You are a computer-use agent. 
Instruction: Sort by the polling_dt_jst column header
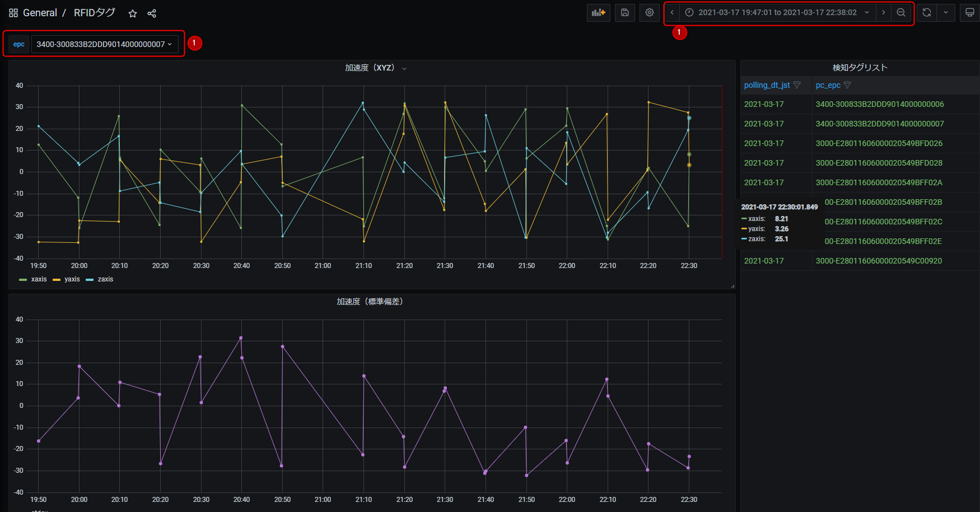767,85
